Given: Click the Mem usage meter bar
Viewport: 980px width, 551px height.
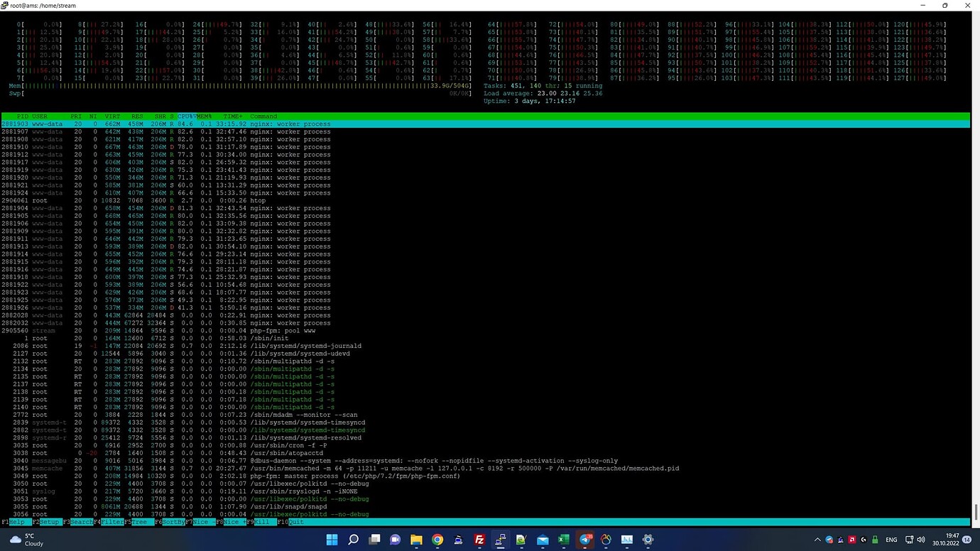Looking at the screenshot, I should click(240, 85).
